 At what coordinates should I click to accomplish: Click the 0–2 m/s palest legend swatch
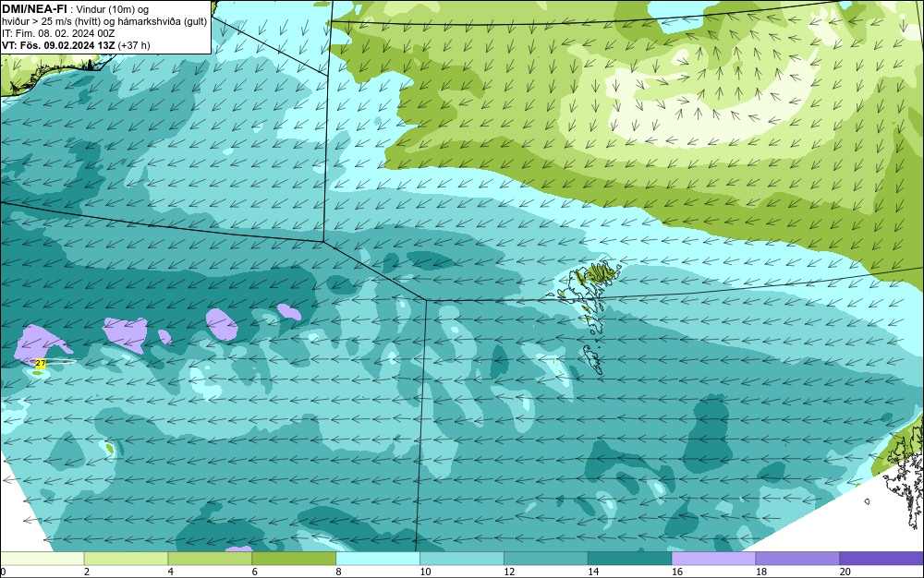42,559
